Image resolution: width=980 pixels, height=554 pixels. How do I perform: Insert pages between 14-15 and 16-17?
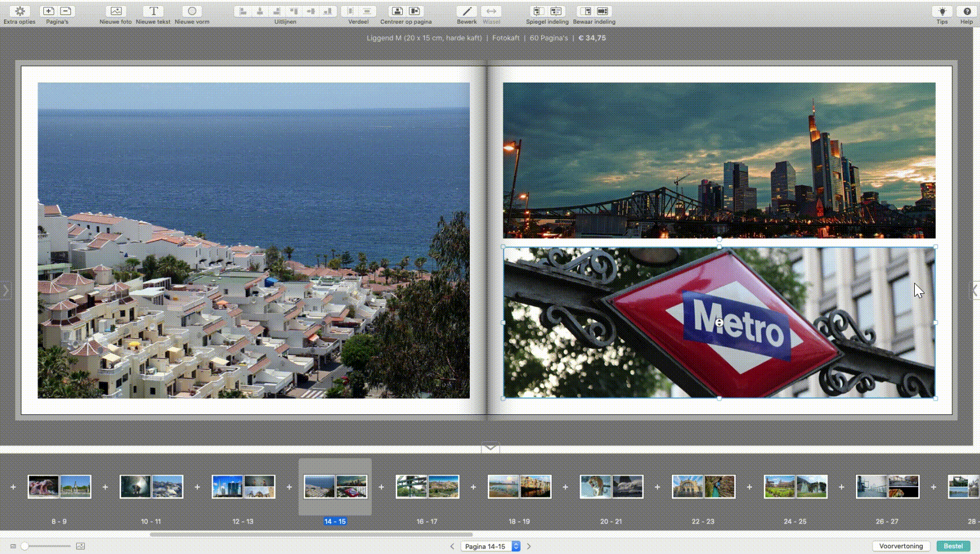coord(381,487)
